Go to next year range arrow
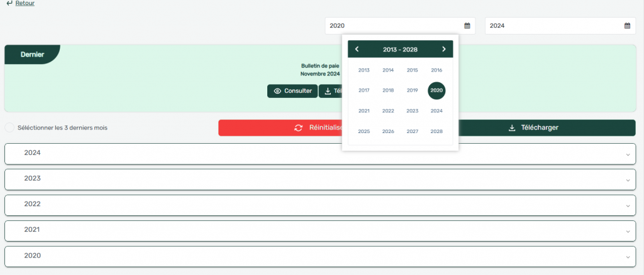The width and height of the screenshot is (644, 275). (x=443, y=49)
